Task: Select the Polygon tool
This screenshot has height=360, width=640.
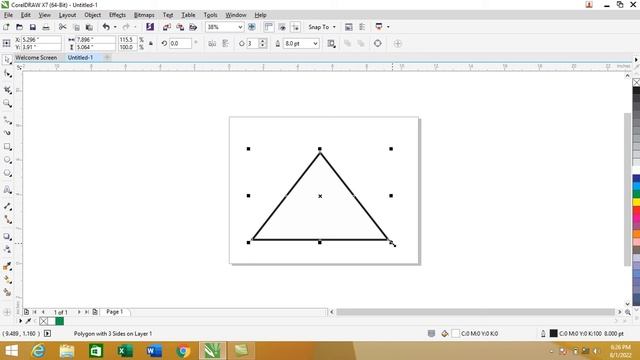Action: [x=7, y=173]
